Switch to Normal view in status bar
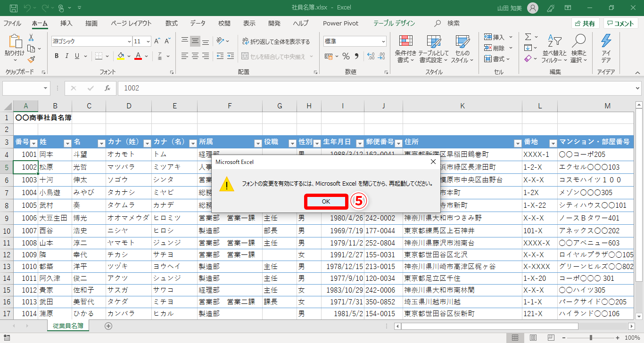Screen dimensions: 644x343 click(515, 338)
